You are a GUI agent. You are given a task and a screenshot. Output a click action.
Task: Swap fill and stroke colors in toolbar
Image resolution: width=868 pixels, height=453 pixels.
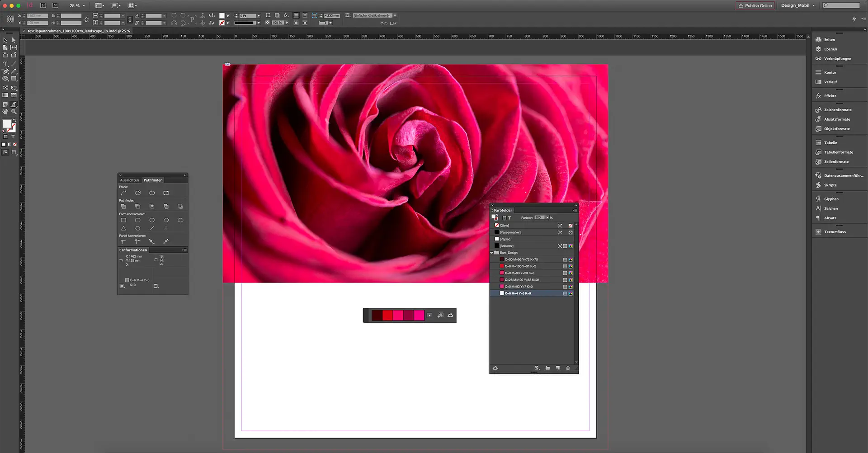[15, 120]
